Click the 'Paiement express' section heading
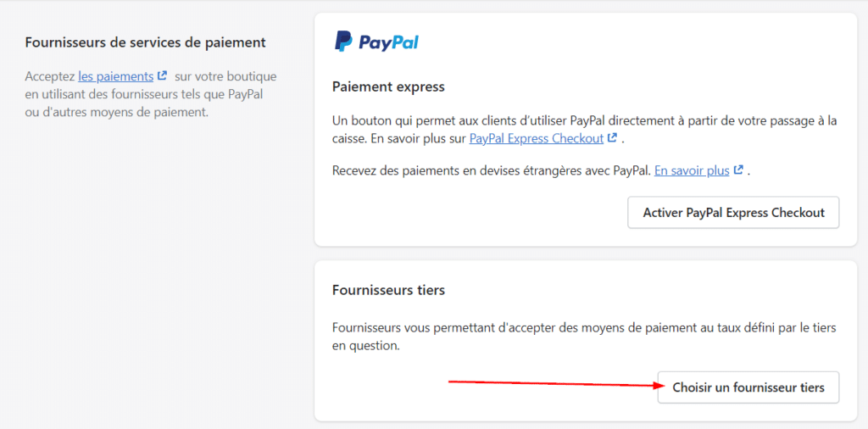 tap(388, 86)
